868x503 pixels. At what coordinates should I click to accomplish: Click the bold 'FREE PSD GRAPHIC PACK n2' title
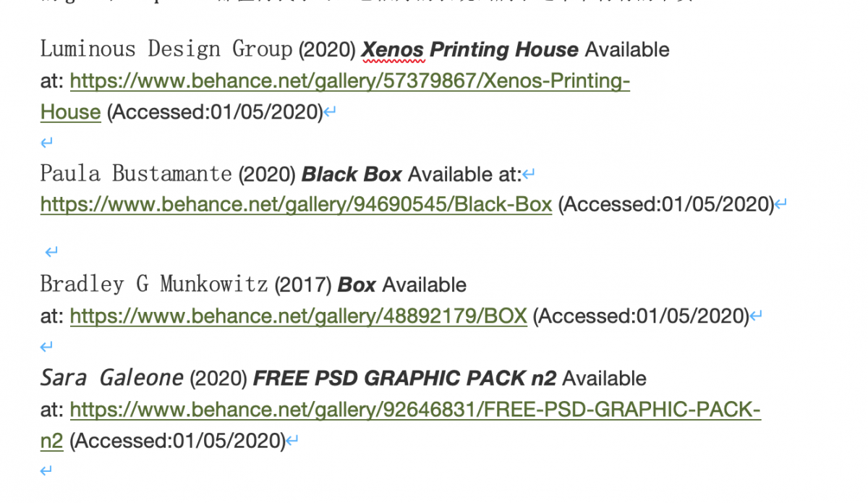coord(405,379)
